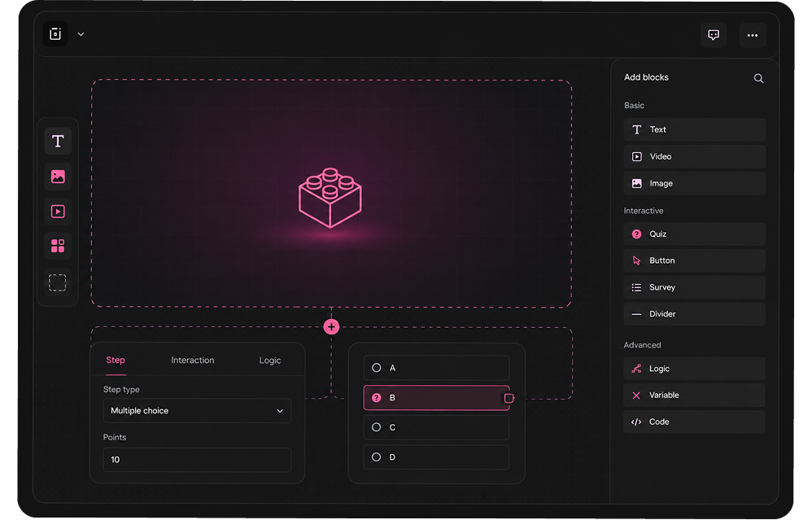Switch to the Logic tab
Viewport: 812px width, 520px height.
tap(270, 360)
